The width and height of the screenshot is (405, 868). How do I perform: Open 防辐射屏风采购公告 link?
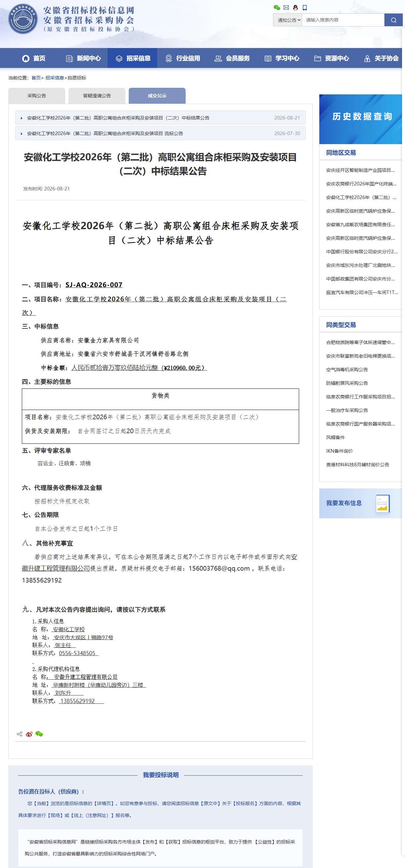(x=347, y=383)
